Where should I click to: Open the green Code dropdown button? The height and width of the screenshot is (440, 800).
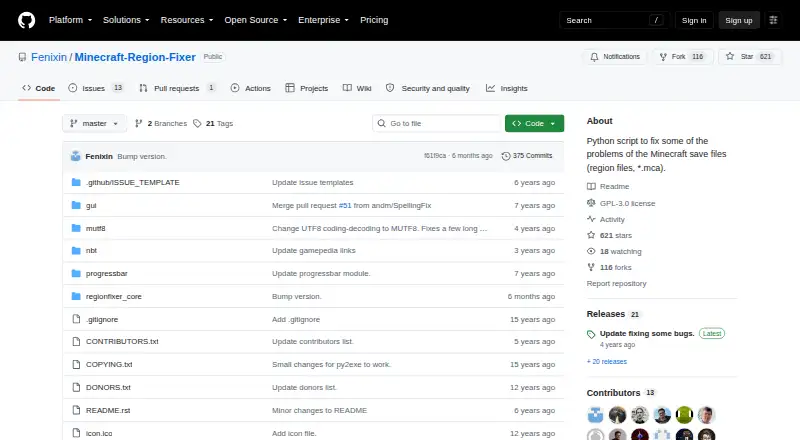pyautogui.click(x=534, y=124)
